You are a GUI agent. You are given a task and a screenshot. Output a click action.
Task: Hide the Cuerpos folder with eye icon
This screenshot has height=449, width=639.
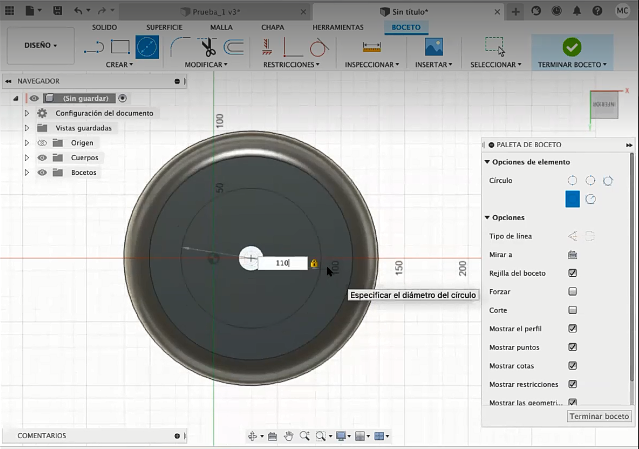coord(42,158)
